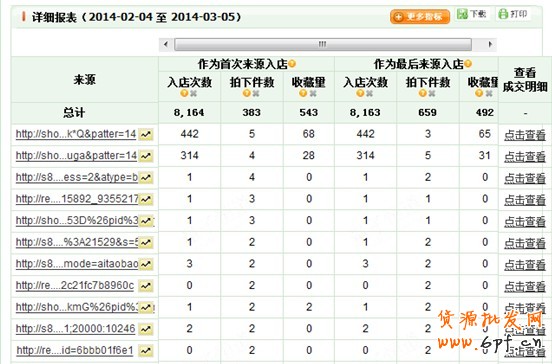Click the right arrow of horizontal scrollbar
The height and width of the screenshot is (364, 552).
click(x=490, y=44)
